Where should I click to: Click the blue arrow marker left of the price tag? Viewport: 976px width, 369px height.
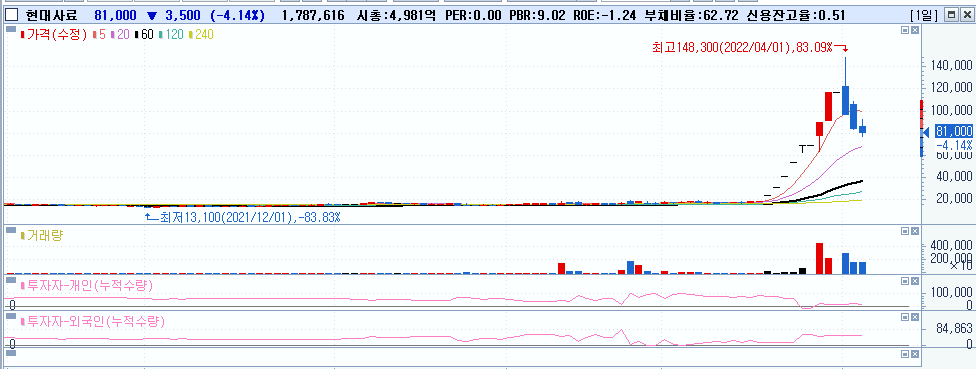925,132
